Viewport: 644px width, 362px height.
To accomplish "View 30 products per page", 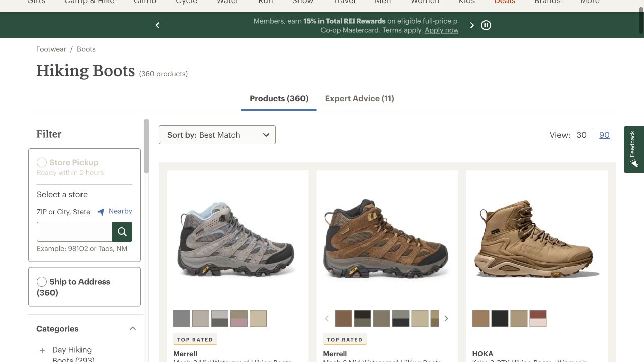I will point(582,135).
